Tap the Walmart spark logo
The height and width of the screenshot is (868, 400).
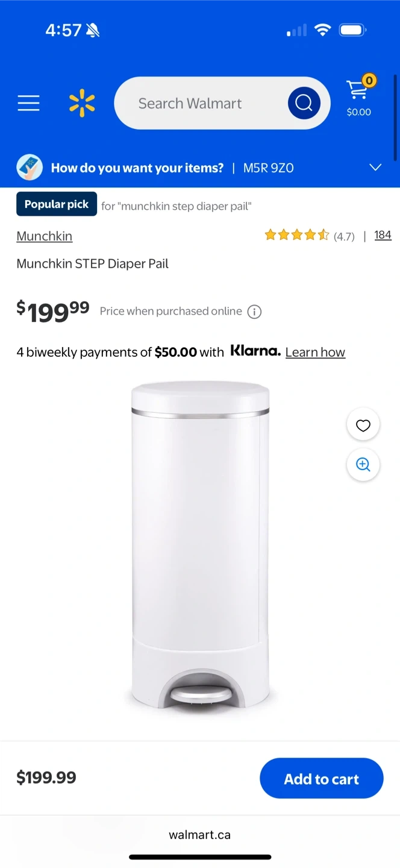(82, 103)
